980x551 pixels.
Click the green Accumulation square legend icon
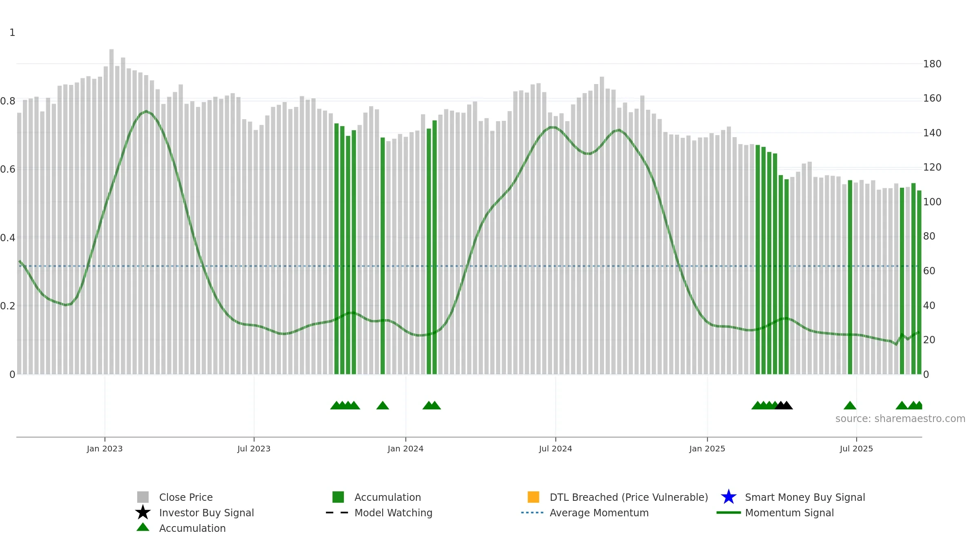[338, 497]
